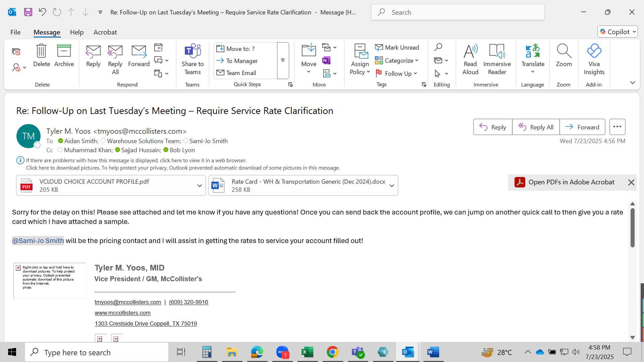Click Reply in the ribbon

(93, 56)
